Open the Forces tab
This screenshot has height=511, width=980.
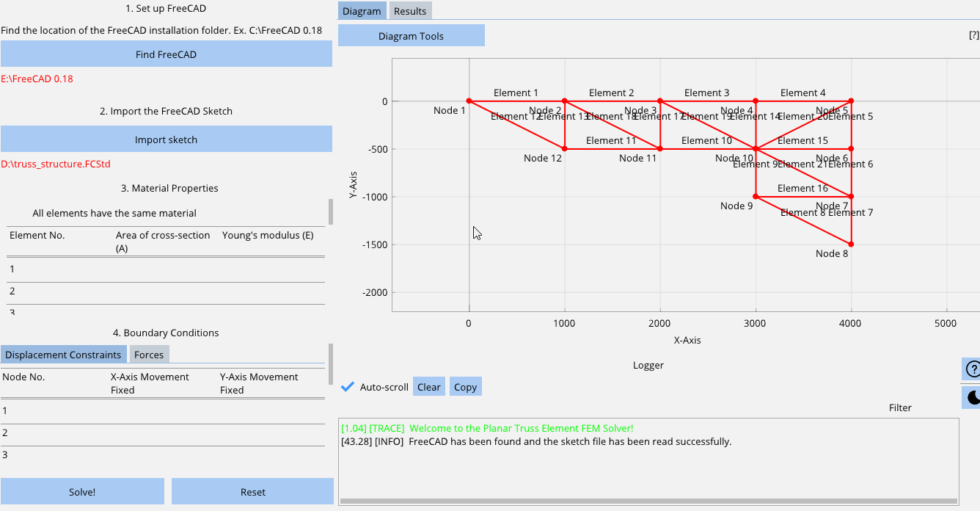pyautogui.click(x=149, y=355)
